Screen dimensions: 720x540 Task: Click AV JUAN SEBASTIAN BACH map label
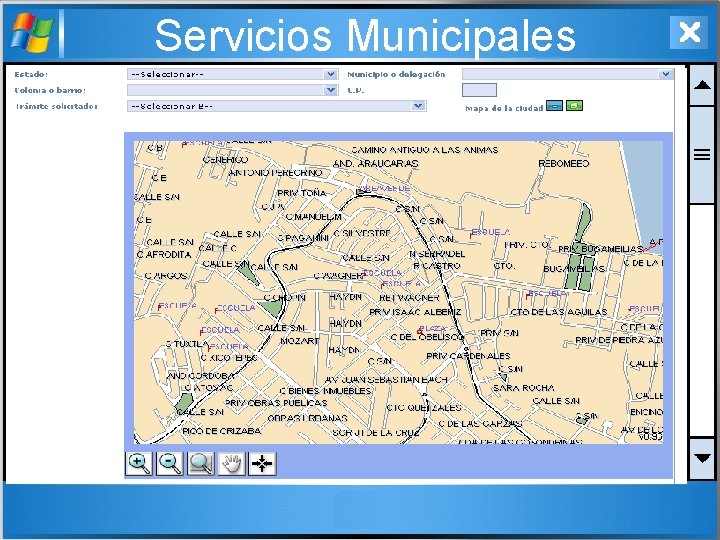click(x=386, y=379)
